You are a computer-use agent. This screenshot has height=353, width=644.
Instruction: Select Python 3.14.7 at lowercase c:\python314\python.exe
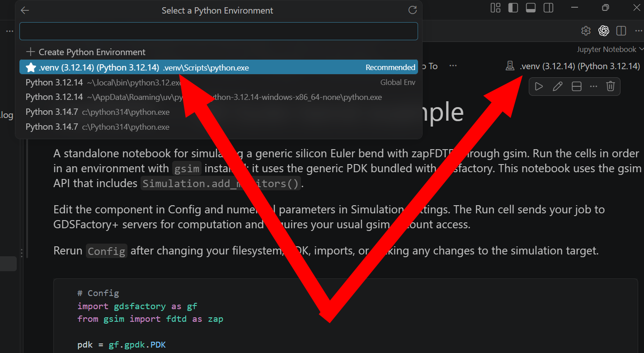pyautogui.click(x=219, y=112)
